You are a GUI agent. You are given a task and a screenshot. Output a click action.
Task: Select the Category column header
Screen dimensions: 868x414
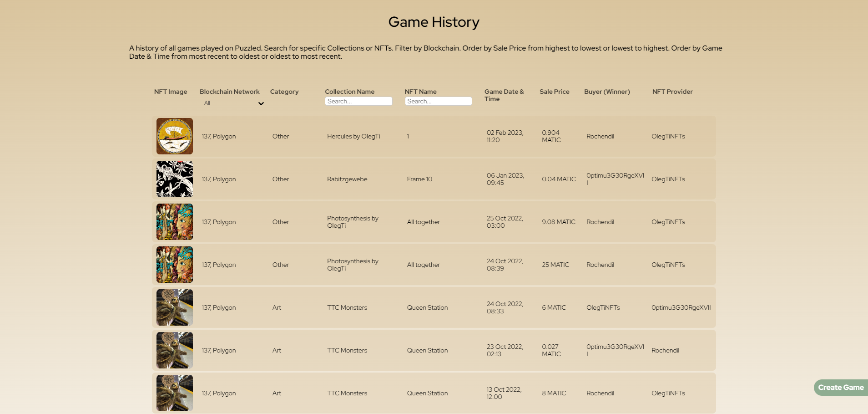[284, 92]
